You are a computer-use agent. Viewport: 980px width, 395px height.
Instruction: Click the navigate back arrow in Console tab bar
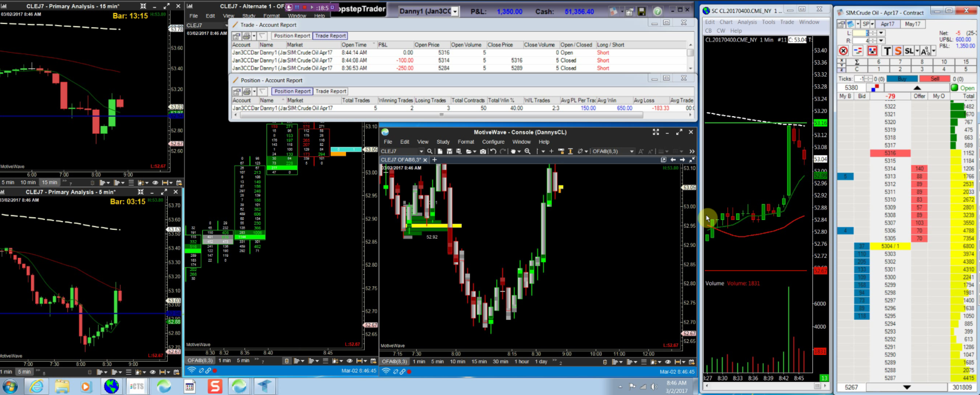tap(673, 160)
